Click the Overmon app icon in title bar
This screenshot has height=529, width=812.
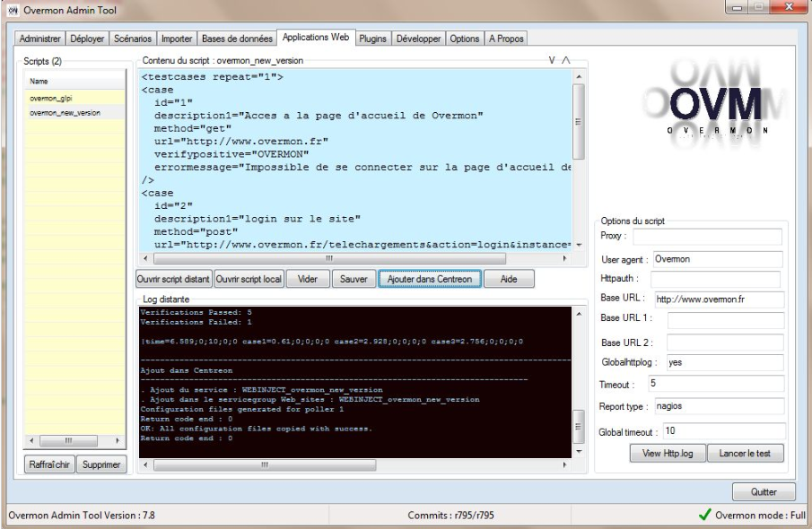tap(12, 10)
